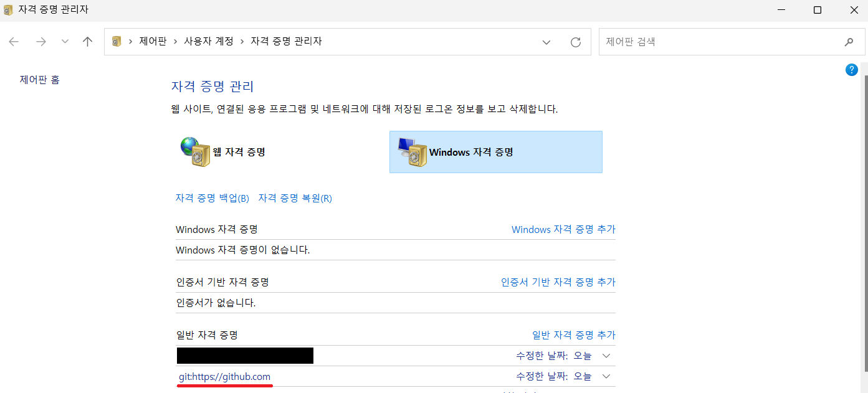
Task: Click Windows 자격 증명 추가 link
Action: point(563,229)
